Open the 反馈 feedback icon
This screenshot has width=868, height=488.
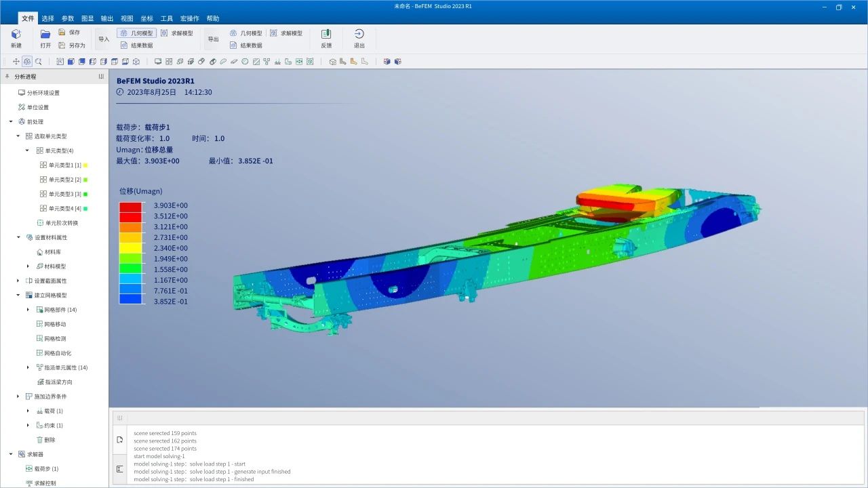[326, 35]
